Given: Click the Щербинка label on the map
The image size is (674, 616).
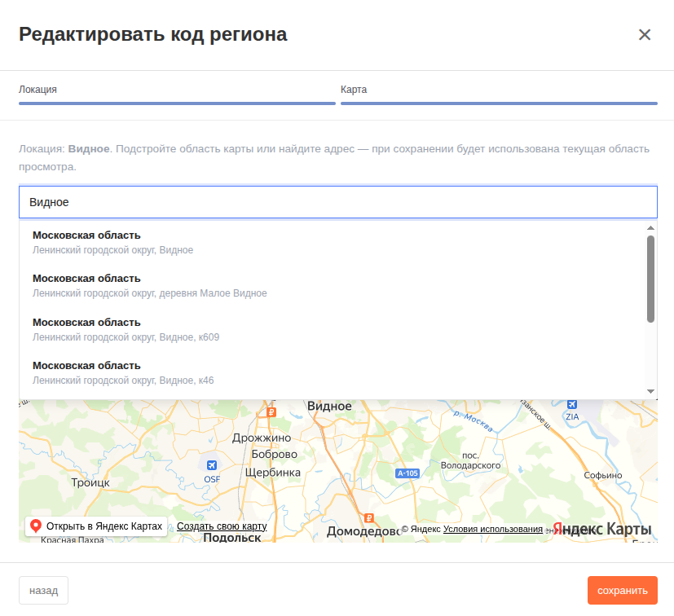Looking at the screenshot, I should point(272,473).
